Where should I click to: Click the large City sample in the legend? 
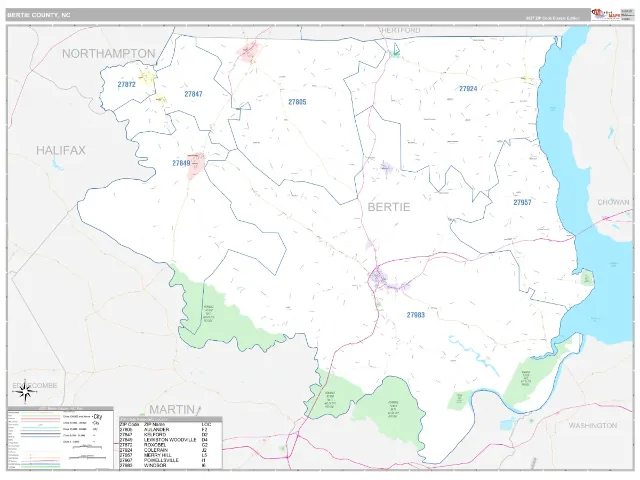pyautogui.click(x=98, y=417)
